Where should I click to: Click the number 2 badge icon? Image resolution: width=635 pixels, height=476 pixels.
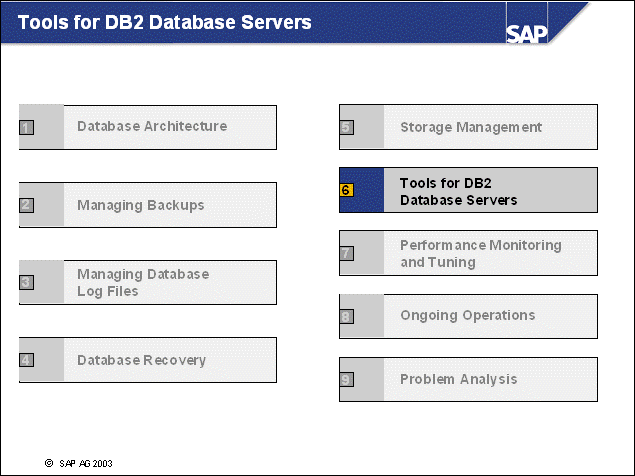tap(26, 205)
